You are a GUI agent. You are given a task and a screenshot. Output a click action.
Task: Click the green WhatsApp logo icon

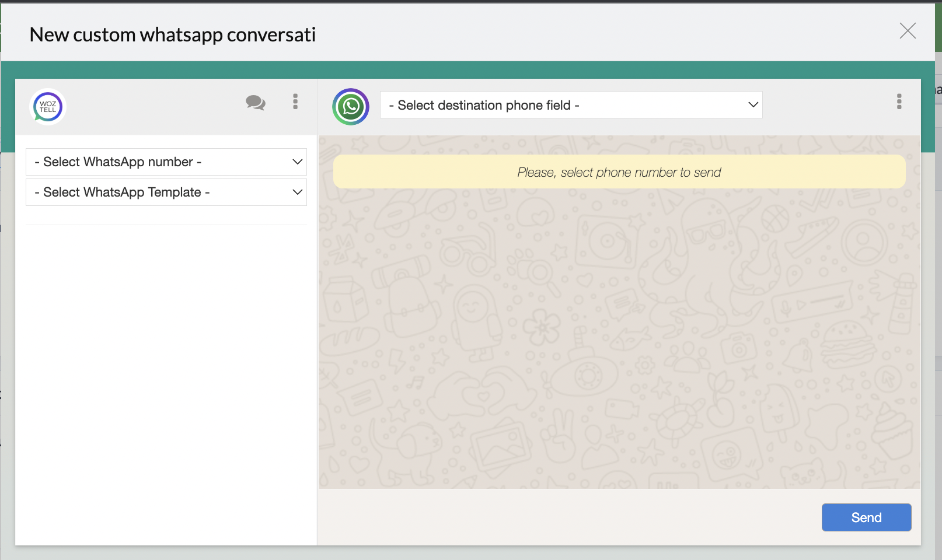(351, 107)
